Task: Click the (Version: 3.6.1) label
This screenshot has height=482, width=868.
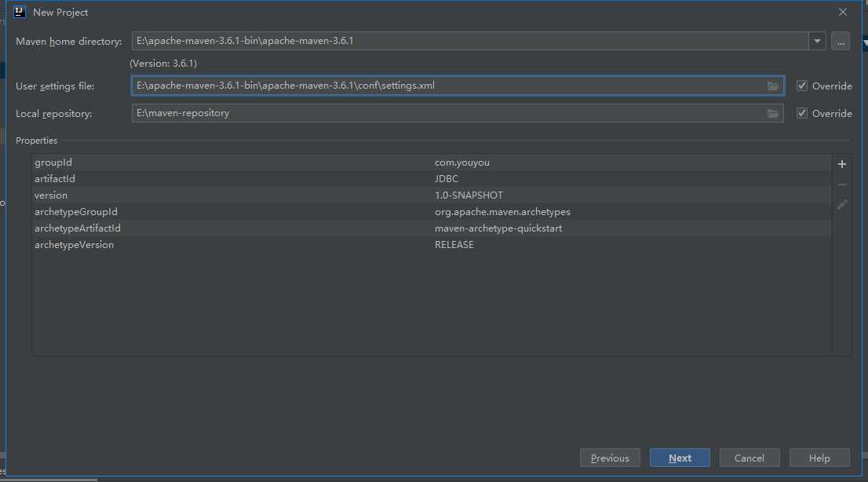Action: pyautogui.click(x=163, y=63)
